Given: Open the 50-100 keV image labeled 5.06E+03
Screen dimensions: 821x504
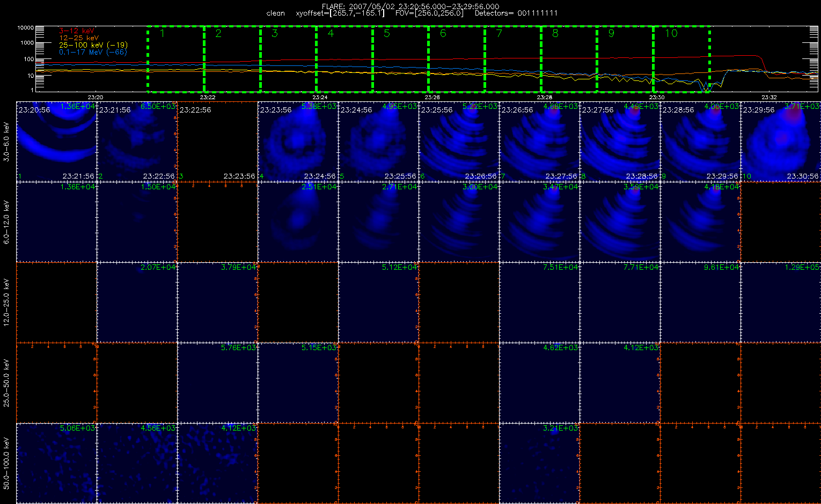Looking at the screenshot, I should click(x=57, y=463).
